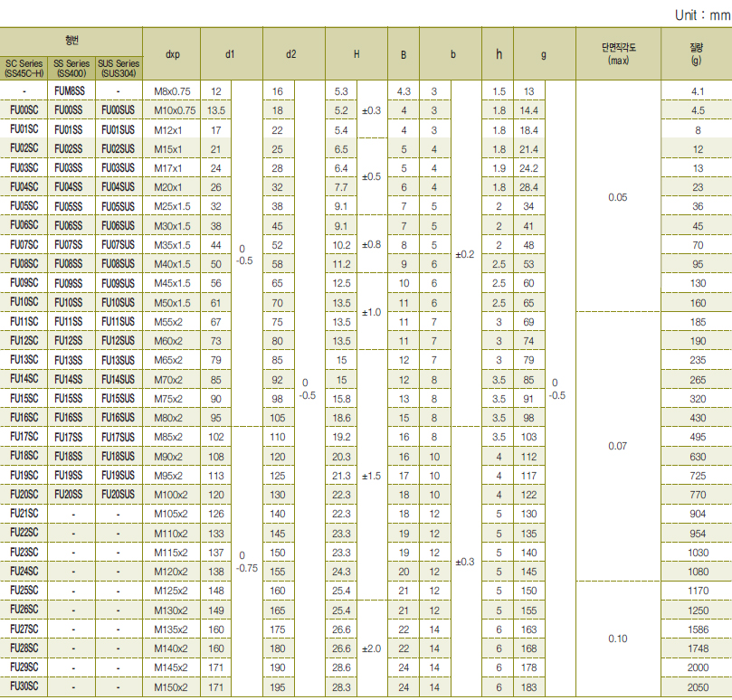The height and width of the screenshot is (700, 732).
Task: Click part number FU14SUS
Action: (x=119, y=380)
